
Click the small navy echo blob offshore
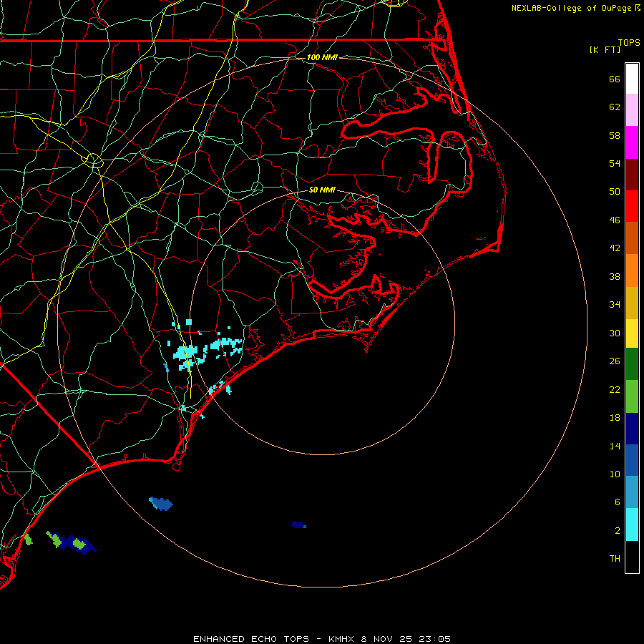click(x=298, y=525)
